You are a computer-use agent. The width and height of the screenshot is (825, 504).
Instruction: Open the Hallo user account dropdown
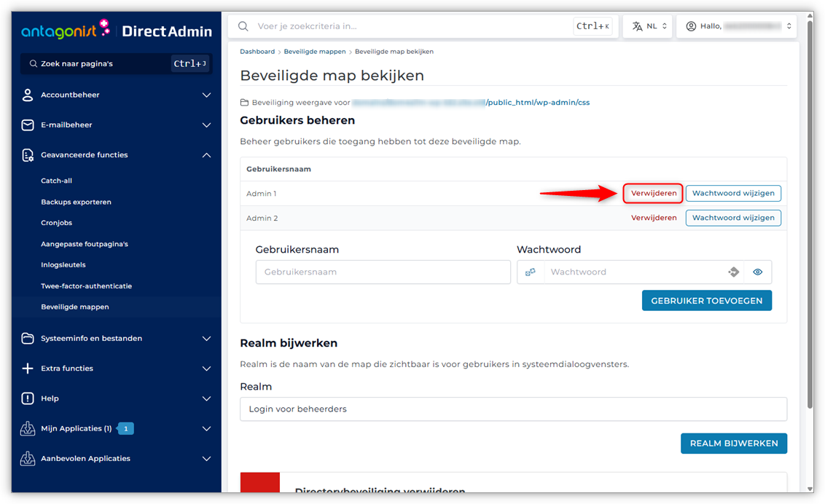[736, 26]
